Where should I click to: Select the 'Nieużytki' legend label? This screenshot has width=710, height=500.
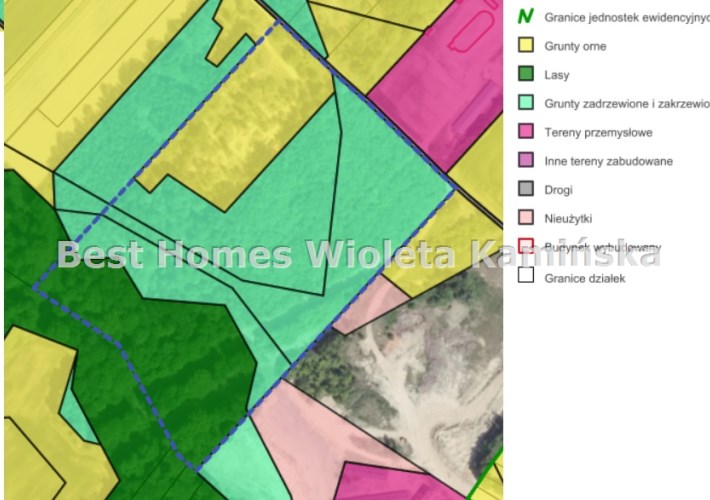click(568, 219)
